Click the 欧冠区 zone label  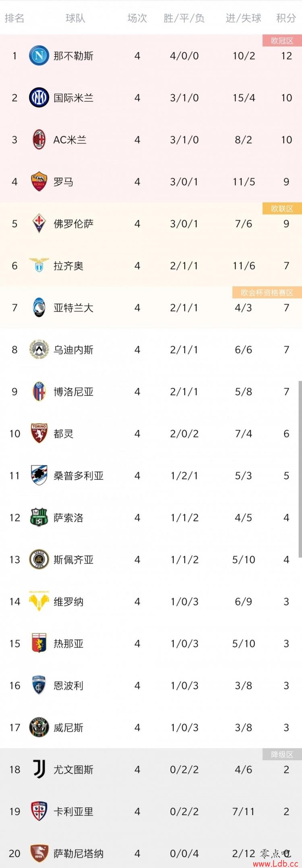click(282, 40)
